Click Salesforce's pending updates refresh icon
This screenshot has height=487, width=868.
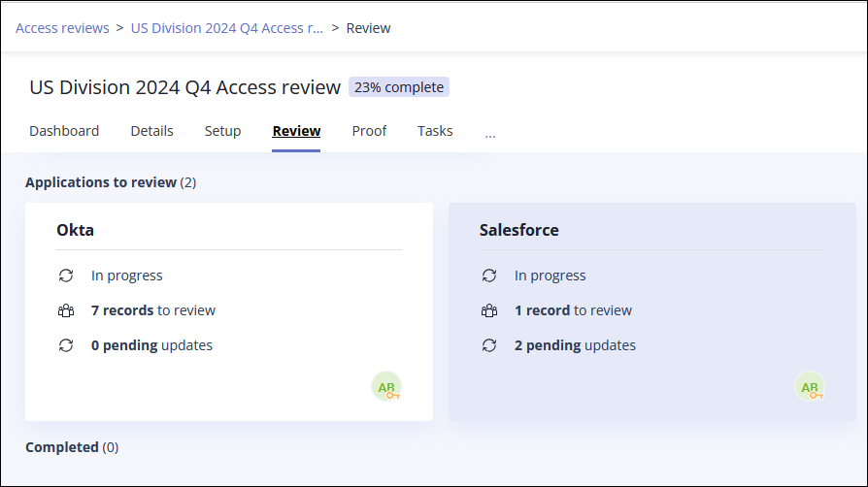pos(489,345)
